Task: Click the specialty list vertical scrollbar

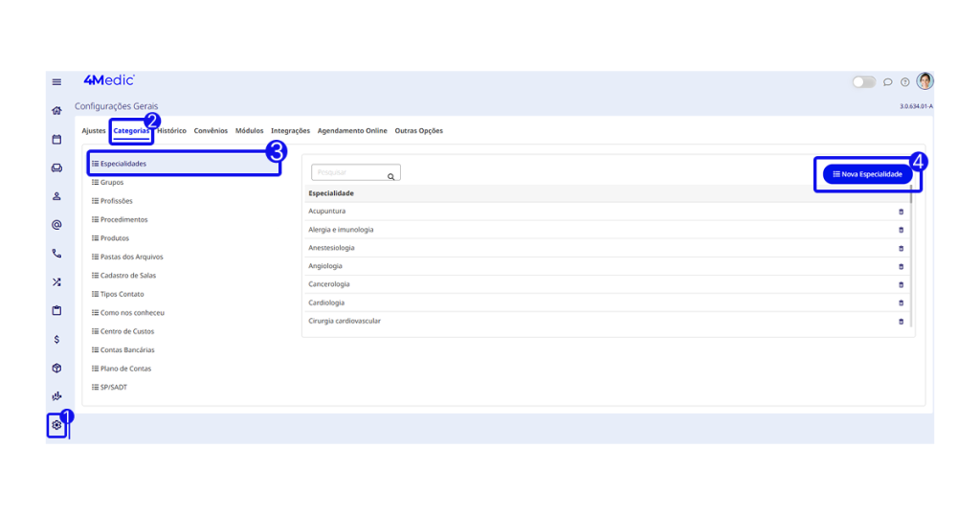Action: [911, 258]
